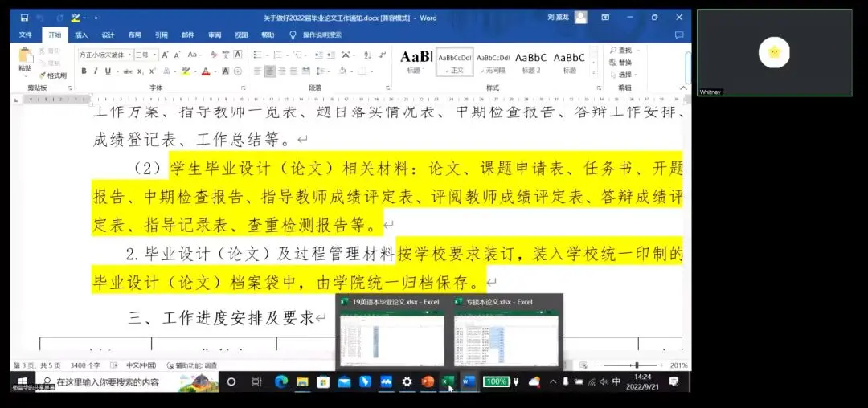Apply character shading (shaded A) icon
The height and width of the screenshot is (408, 868).
(x=226, y=71)
